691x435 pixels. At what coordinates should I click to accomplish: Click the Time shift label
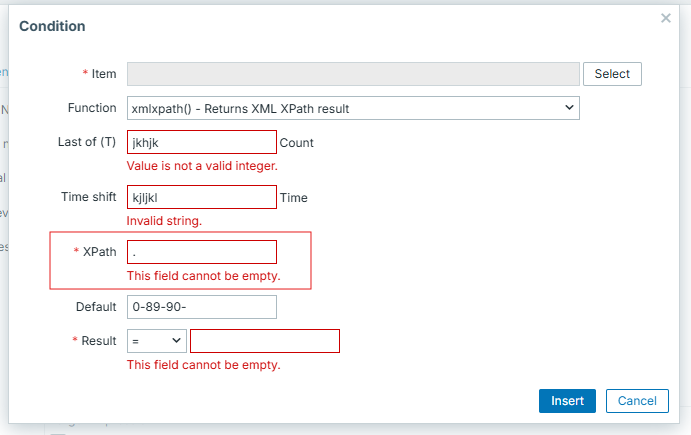coord(88,198)
